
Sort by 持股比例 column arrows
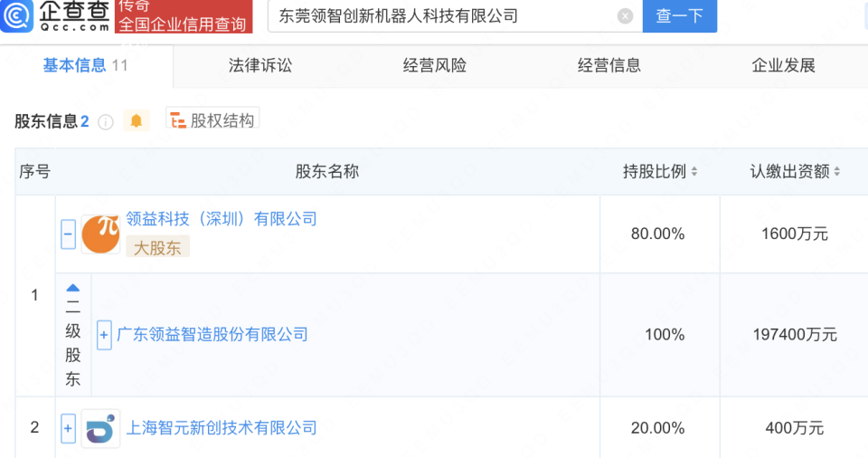[x=694, y=172]
